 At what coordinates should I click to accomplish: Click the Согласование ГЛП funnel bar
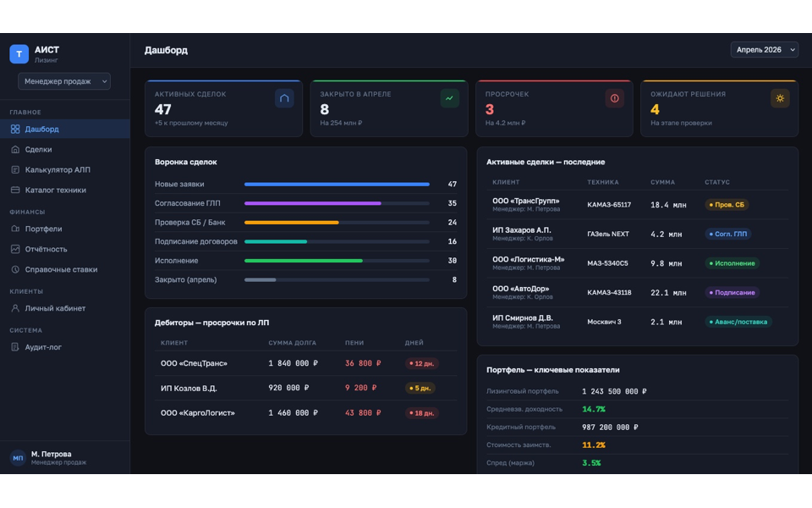coord(337,203)
